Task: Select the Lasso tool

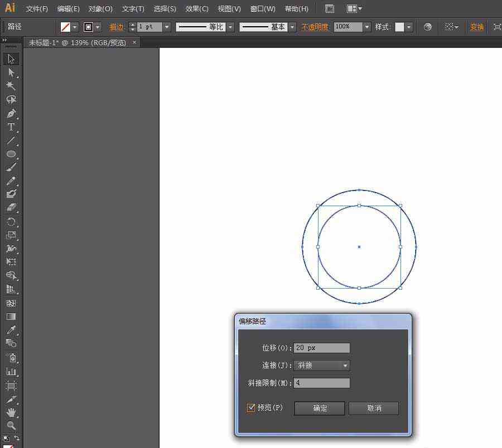Action: coord(11,99)
